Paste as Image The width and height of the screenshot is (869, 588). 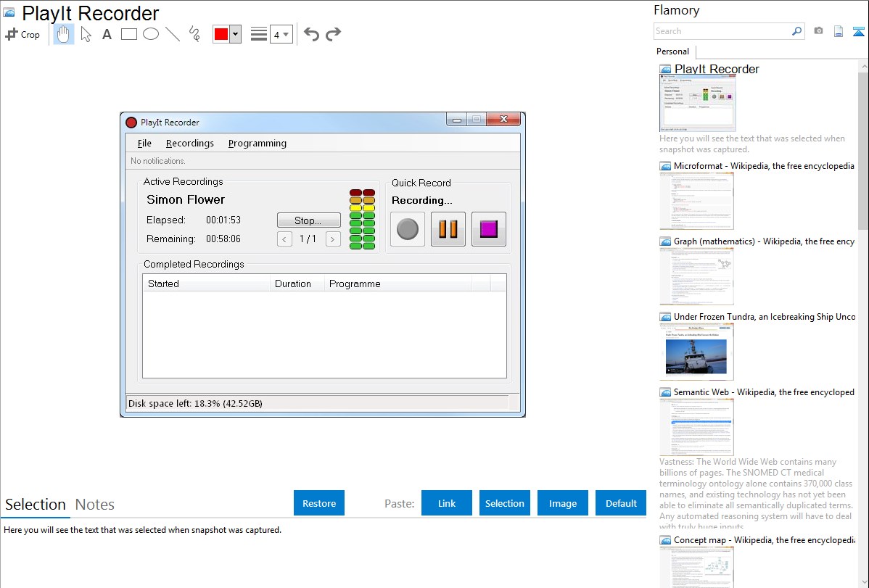pyautogui.click(x=562, y=503)
